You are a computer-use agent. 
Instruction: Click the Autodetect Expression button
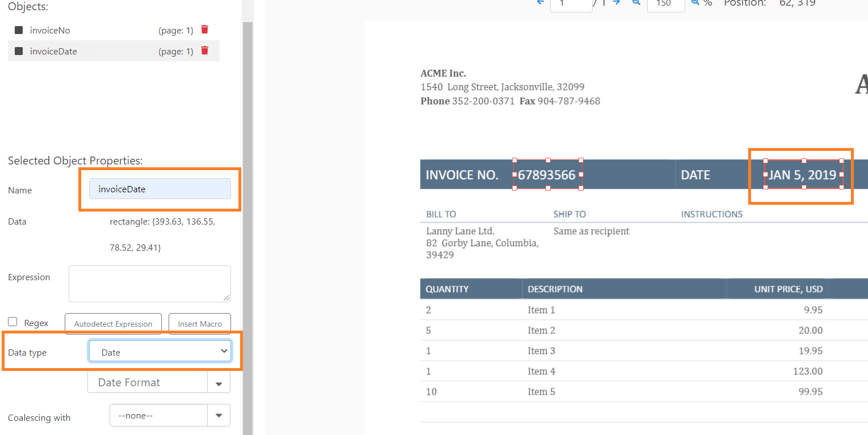click(112, 323)
